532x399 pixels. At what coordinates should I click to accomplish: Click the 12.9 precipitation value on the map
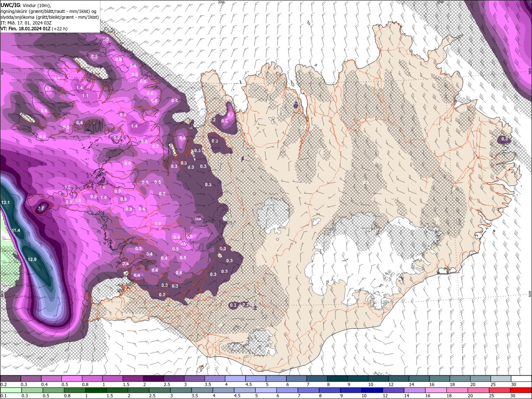tap(32, 259)
